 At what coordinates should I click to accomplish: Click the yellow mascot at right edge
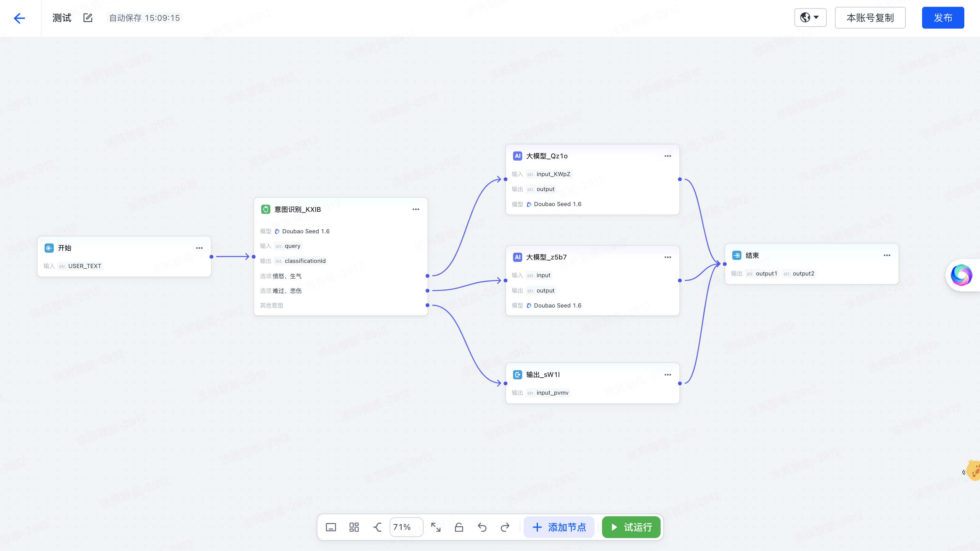tap(973, 470)
